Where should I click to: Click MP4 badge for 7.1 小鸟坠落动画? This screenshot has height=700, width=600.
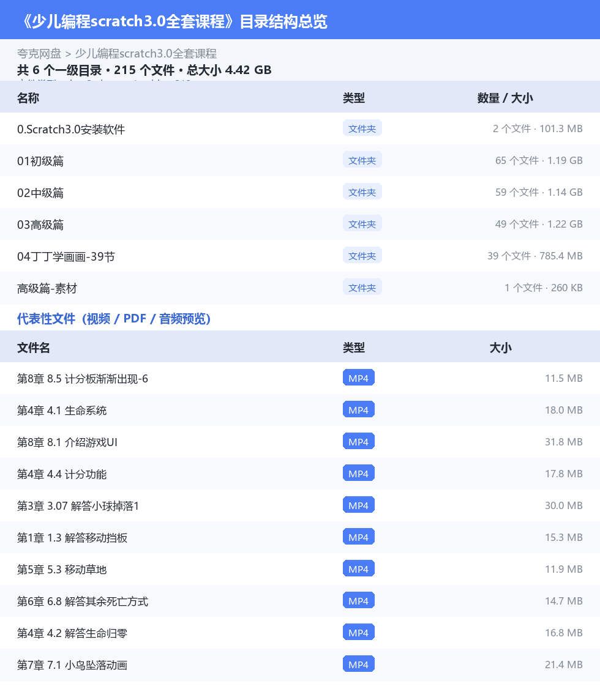358,665
